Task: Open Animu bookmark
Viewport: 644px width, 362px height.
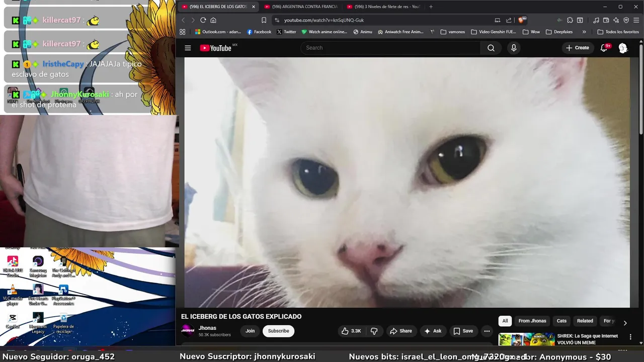Action: pos(363,32)
